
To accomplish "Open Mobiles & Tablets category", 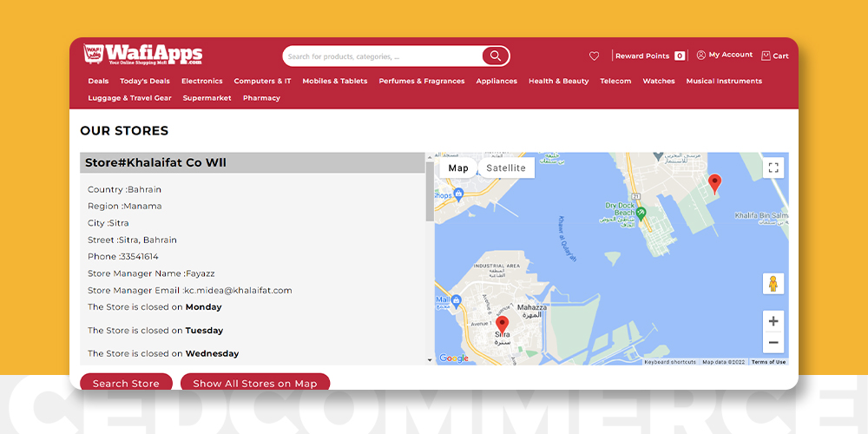I will click(x=335, y=81).
